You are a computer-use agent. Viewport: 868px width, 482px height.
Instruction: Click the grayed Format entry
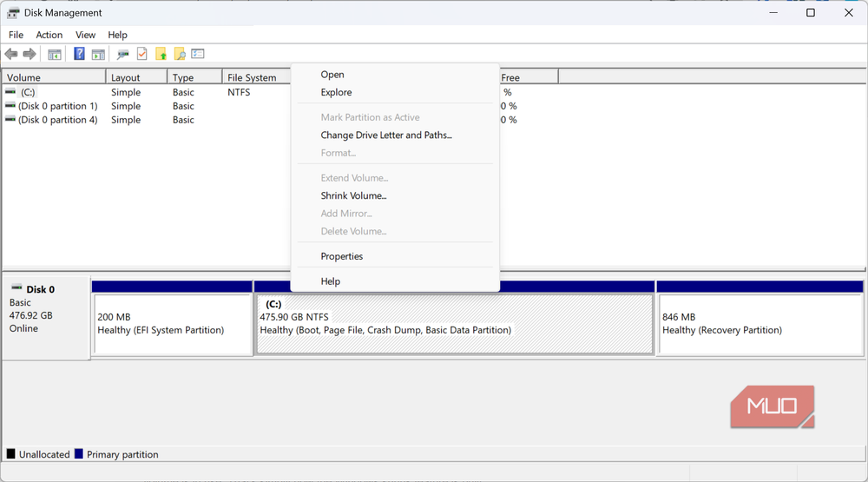point(395,153)
